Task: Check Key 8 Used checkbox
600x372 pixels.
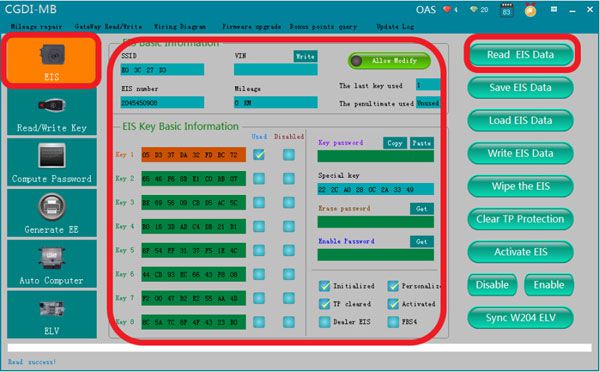Action: pos(259,322)
